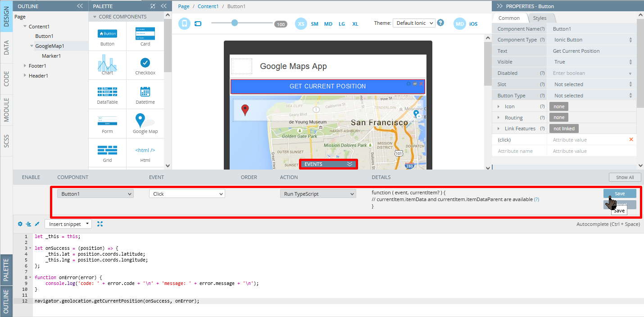
Task: Open the Styles properties tab
Action: click(540, 18)
